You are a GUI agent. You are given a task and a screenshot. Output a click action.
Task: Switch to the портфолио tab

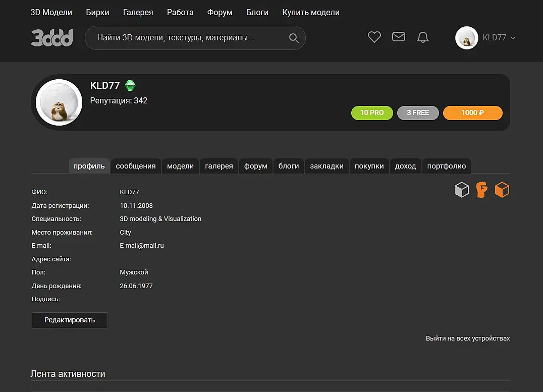(447, 166)
